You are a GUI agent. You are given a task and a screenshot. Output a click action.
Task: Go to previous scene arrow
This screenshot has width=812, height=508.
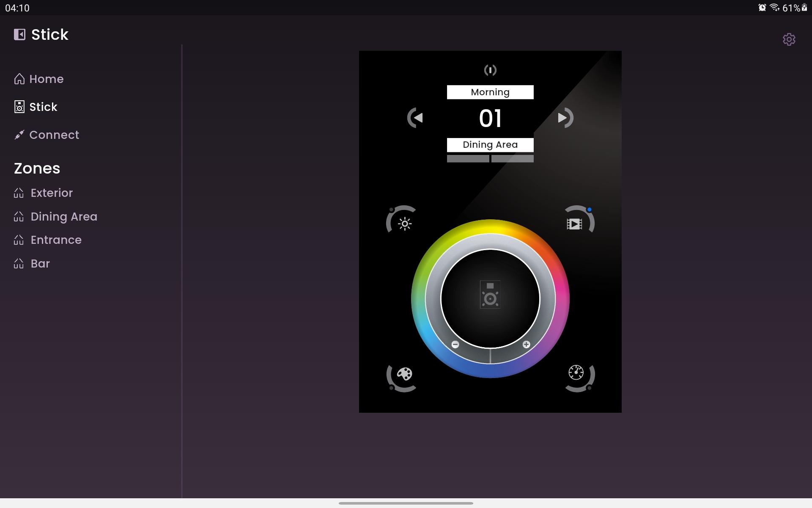pos(415,118)
